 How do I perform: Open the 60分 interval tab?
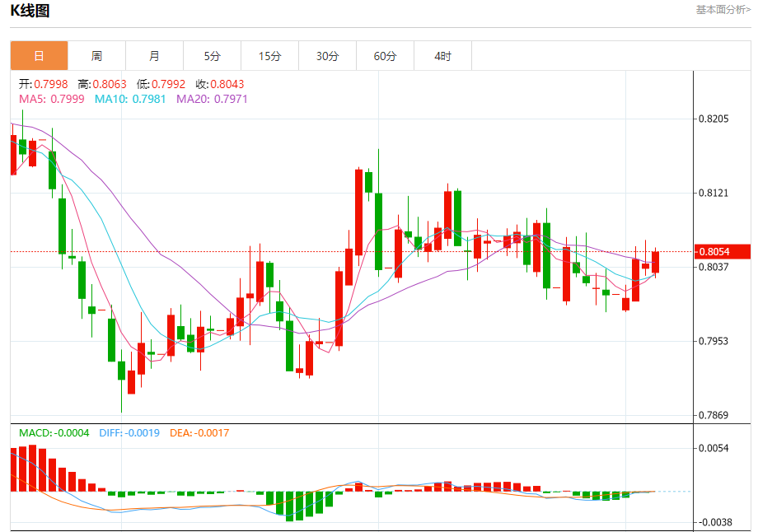coord(386,56)
